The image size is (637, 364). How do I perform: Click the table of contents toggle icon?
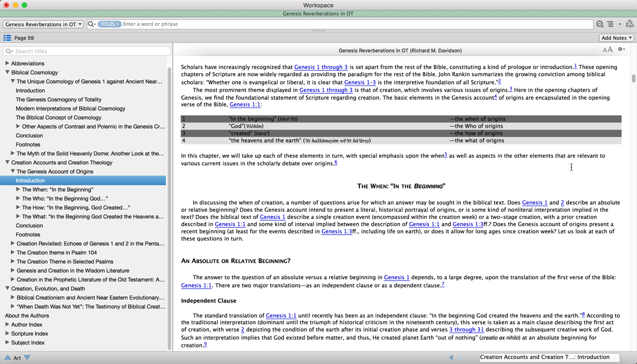pos(7,38)
